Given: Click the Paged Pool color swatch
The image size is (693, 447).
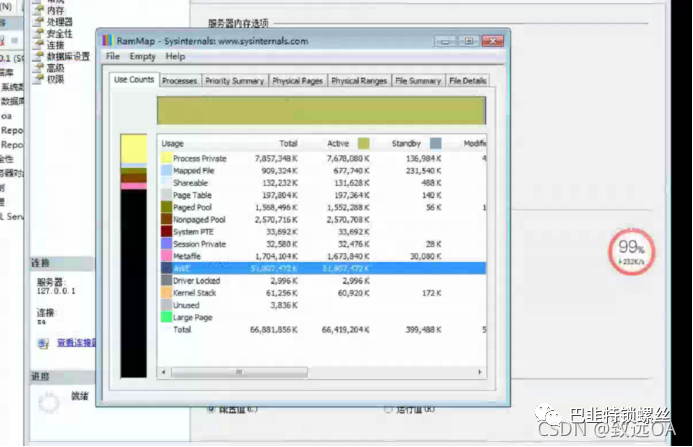Looking at the screenshot, I should [x=166, y=207].
